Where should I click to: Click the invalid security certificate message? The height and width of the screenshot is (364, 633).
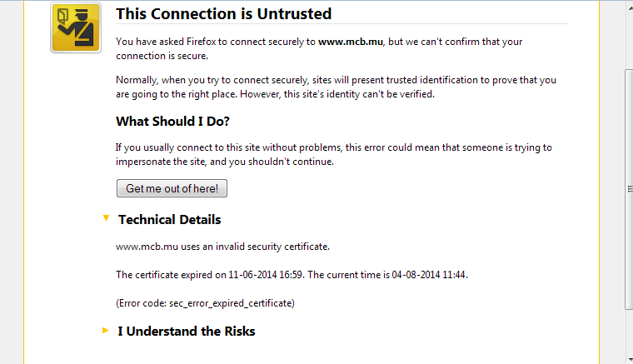222,247
